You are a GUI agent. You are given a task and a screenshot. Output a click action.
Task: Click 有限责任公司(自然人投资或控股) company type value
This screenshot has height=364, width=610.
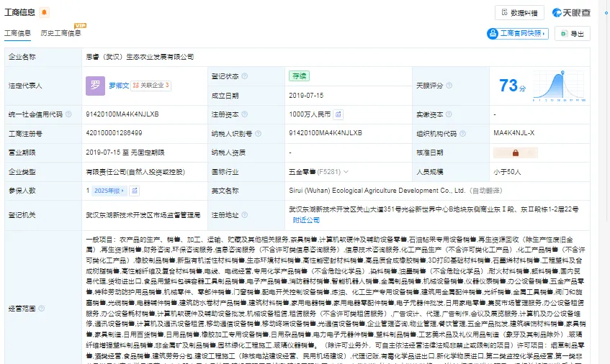(135, 172)
